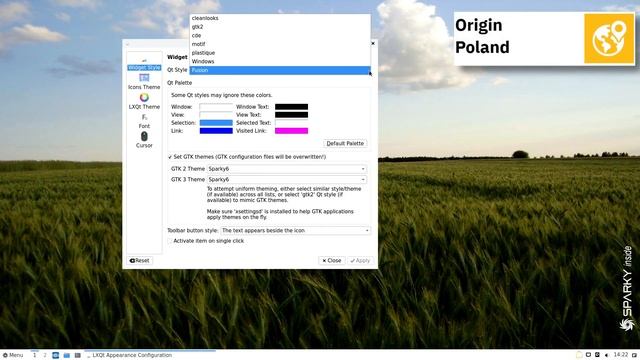This screenshot has width=640, height=360.
Task: Open the Widget Style section in sidebar
Action: tap(144, 64)
